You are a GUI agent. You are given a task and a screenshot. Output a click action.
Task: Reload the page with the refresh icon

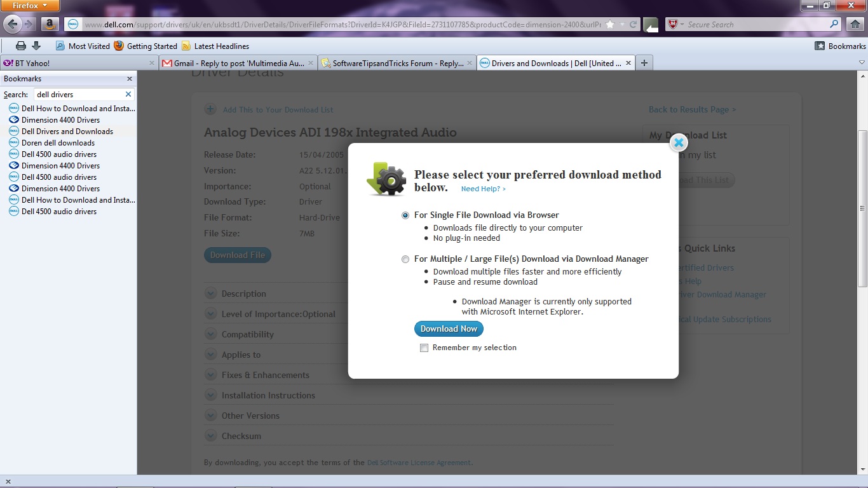click(633, 25)
